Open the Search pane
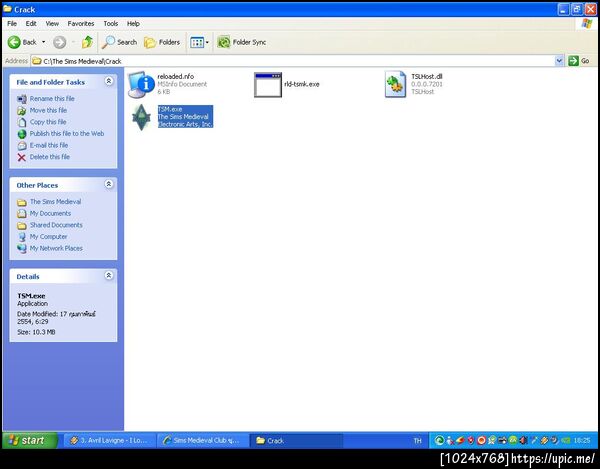 pyautogui.click(x=119, y=42)
